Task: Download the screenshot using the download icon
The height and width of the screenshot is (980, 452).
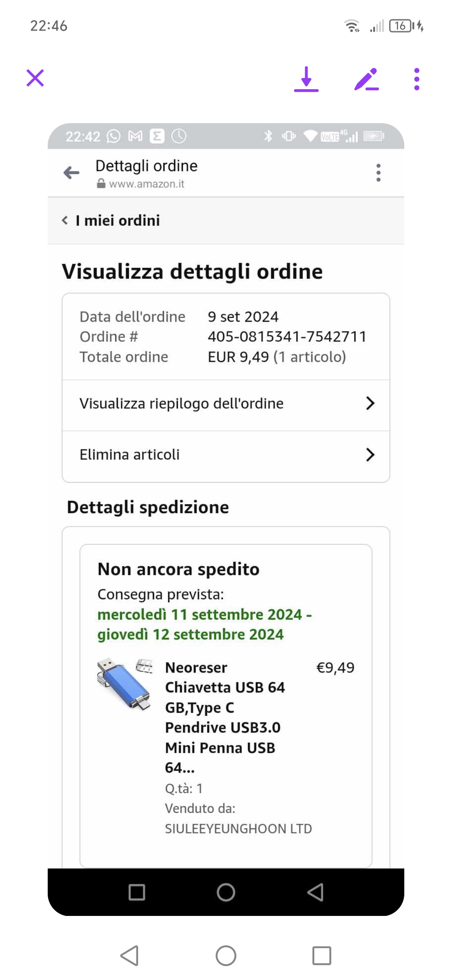Action: pyautogui.click(x=306, y=79)
